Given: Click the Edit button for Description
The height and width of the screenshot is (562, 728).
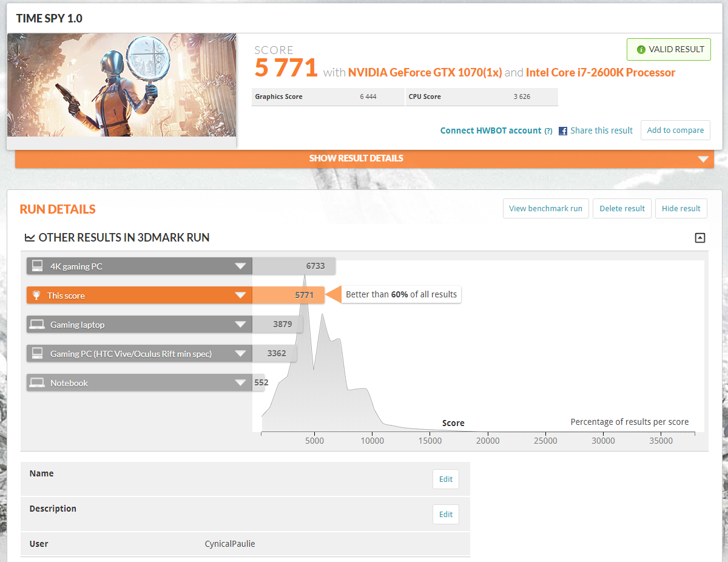Looking at the screenshot, I should tap(446, 514).
